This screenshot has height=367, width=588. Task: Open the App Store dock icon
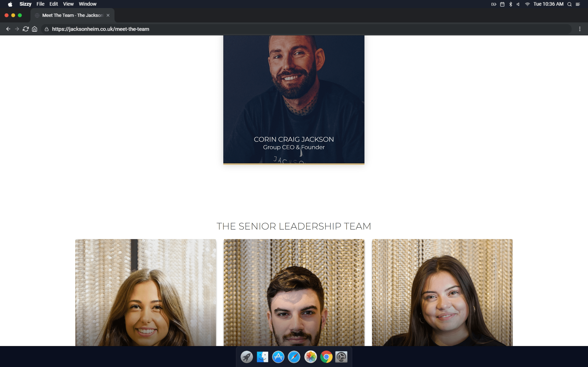(278, 357)
